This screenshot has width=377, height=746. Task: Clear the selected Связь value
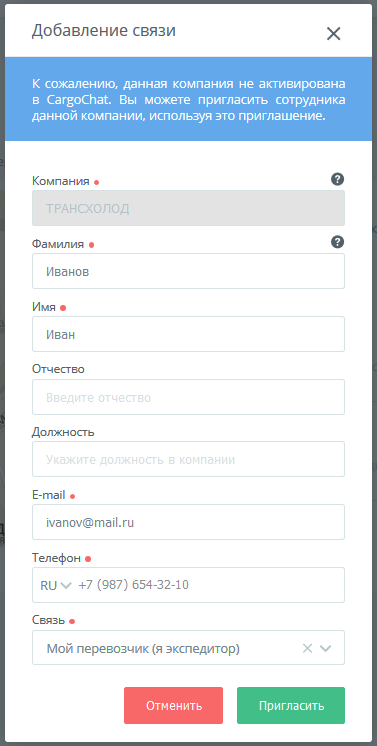point(308,648)
